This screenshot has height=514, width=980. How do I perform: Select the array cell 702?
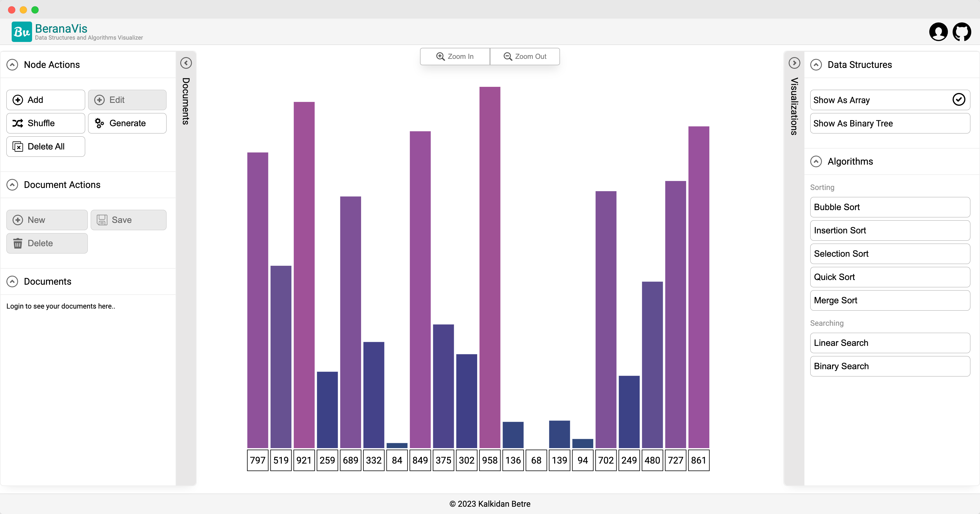[606, 460]
